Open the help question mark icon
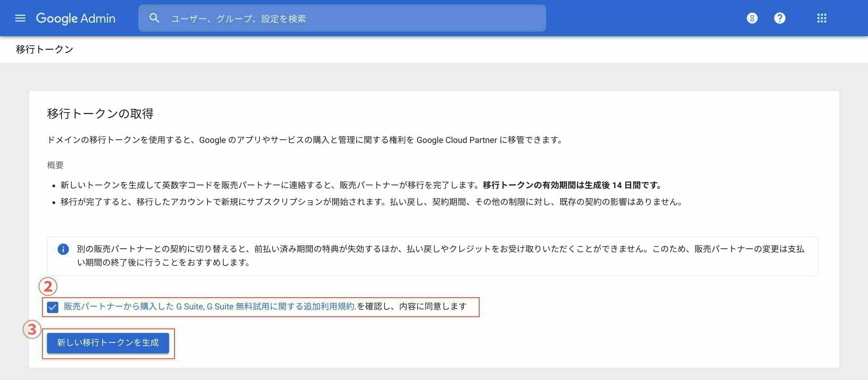The width and height of the screenshot is (868, 380). [x=780, y=18]
